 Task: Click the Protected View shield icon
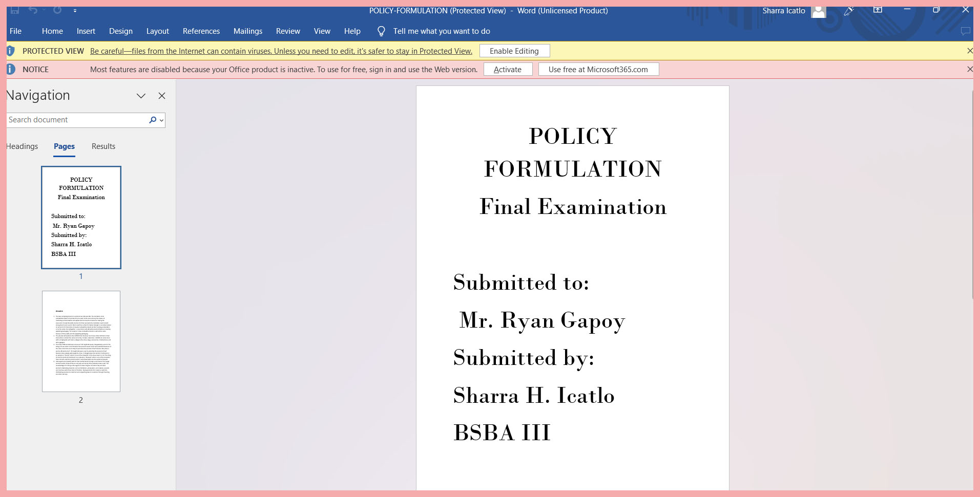pyautogui.click(x=10, y=51)
